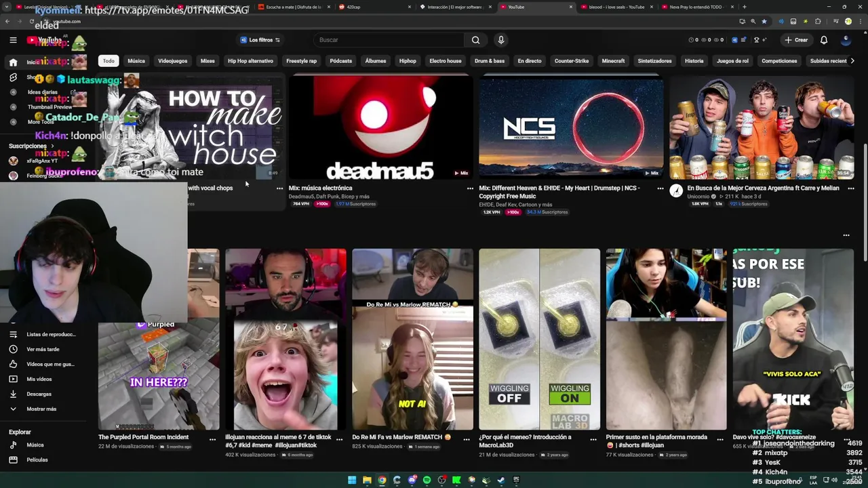Click the search magnifier button

475,40
